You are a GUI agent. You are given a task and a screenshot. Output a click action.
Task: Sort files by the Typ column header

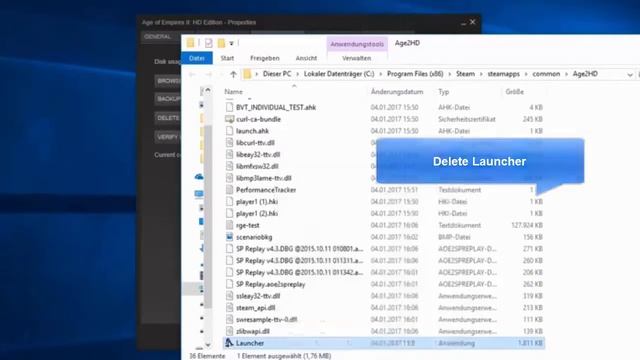pyautogui.click(x=444, y=92)
